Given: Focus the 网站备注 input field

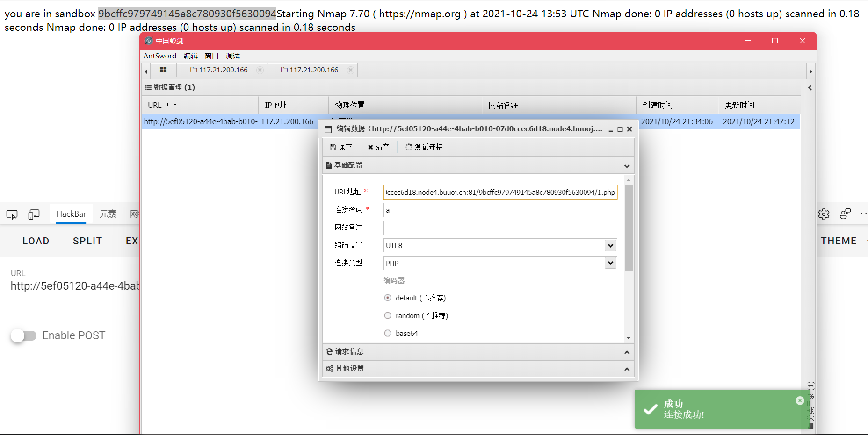Looking at the screenshot, I should [x=500, y=228].
